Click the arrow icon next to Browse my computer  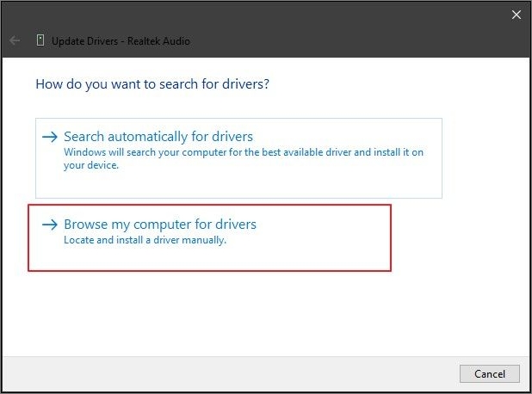click(x=50, y=225)
